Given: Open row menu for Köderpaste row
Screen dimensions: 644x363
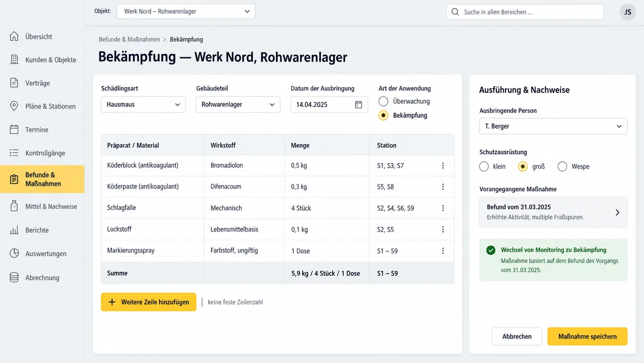Looking at the screenshot, I should point(443,187).
